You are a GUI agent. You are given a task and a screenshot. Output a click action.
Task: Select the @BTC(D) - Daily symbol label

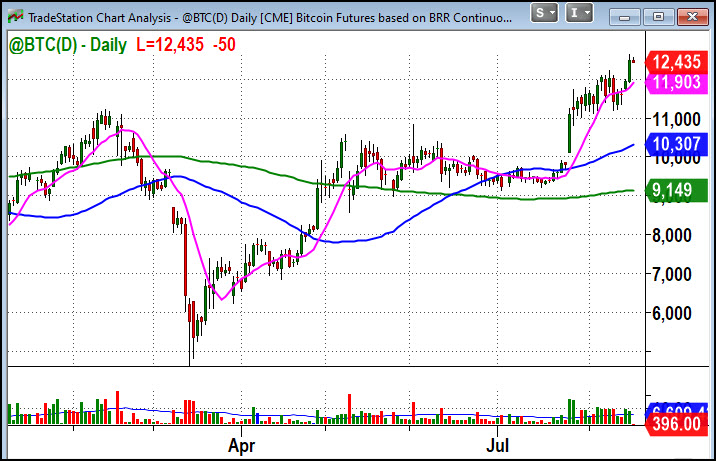pos(68,45)
